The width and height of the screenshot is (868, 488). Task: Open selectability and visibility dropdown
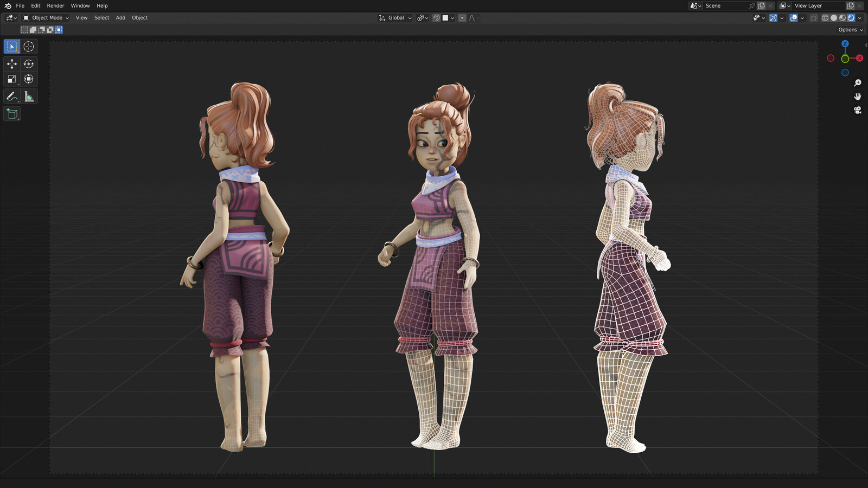759,18
